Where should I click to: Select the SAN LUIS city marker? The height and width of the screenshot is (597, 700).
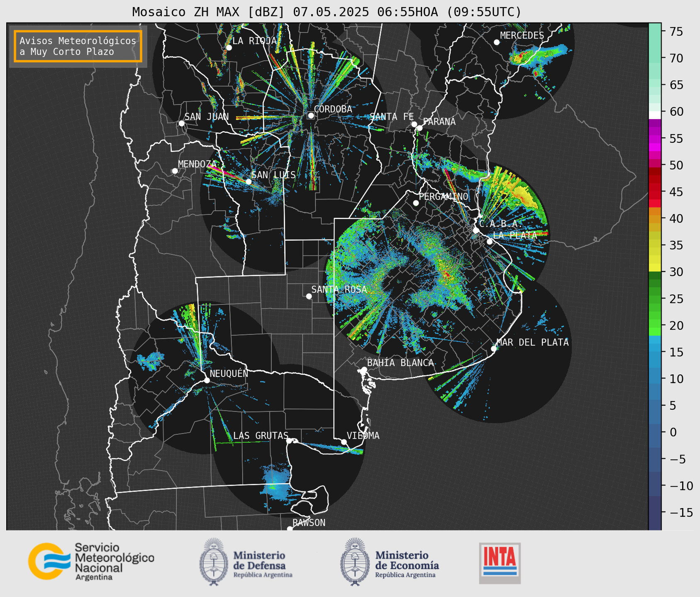click(x=249, y=181)
